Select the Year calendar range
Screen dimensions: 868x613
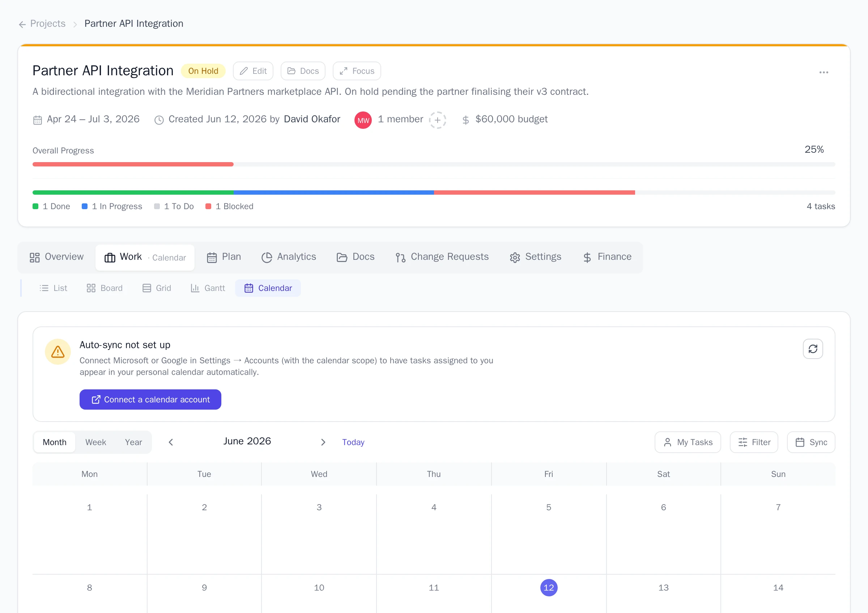(x=133, y=442)
